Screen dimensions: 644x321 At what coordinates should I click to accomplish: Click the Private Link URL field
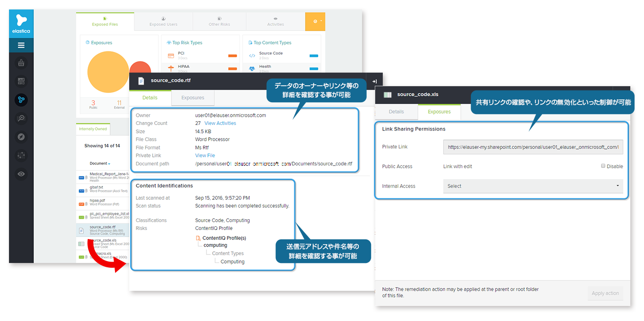pos(533,147)
